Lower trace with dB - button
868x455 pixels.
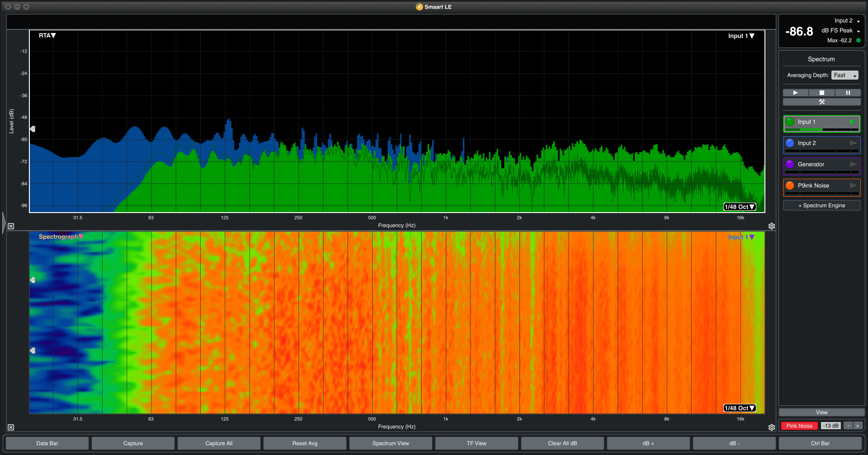(x=734, y=443)
